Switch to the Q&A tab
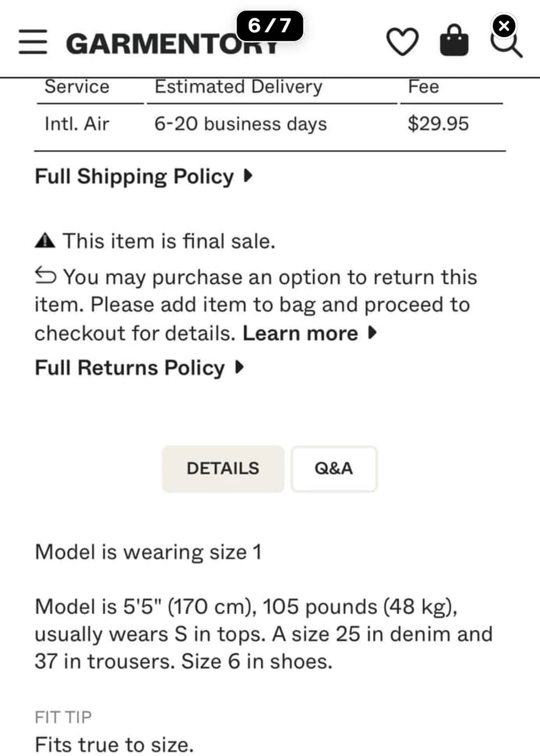The height and width of the screenshot is (756, 540). [334, 468]
